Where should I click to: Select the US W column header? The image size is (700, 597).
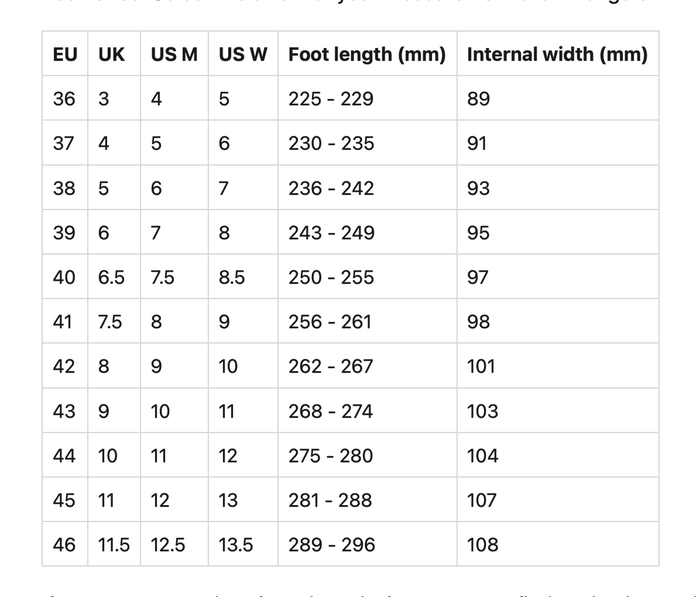pos(243,54)
